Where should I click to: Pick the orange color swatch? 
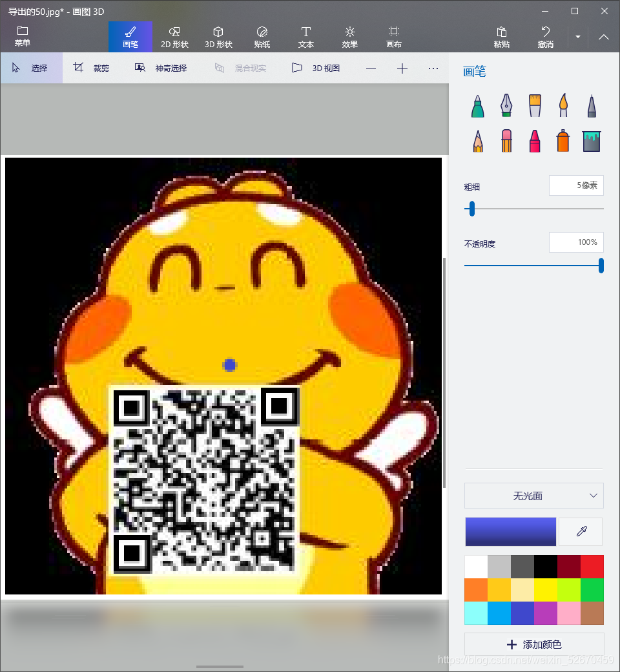476,590
